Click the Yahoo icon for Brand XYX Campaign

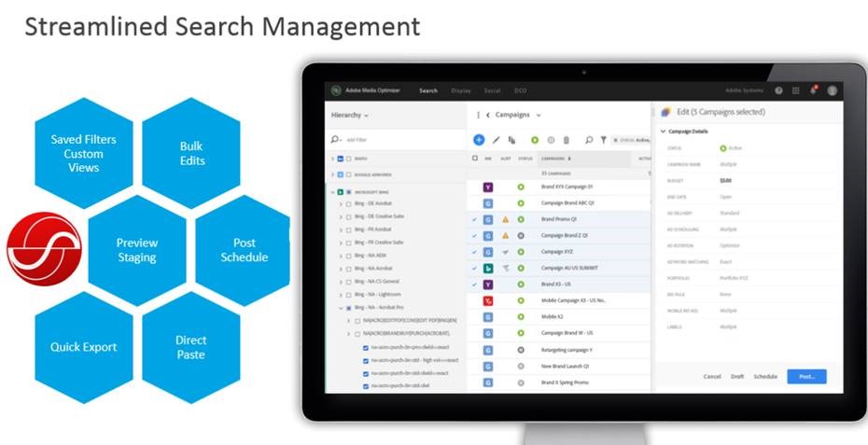pos(488,188)
